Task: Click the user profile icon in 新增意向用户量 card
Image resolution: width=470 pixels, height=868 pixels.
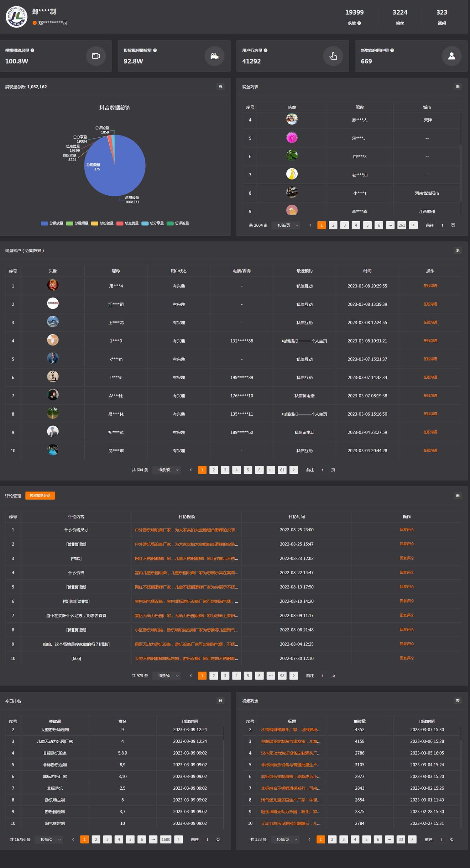Action: pos(451,56)
